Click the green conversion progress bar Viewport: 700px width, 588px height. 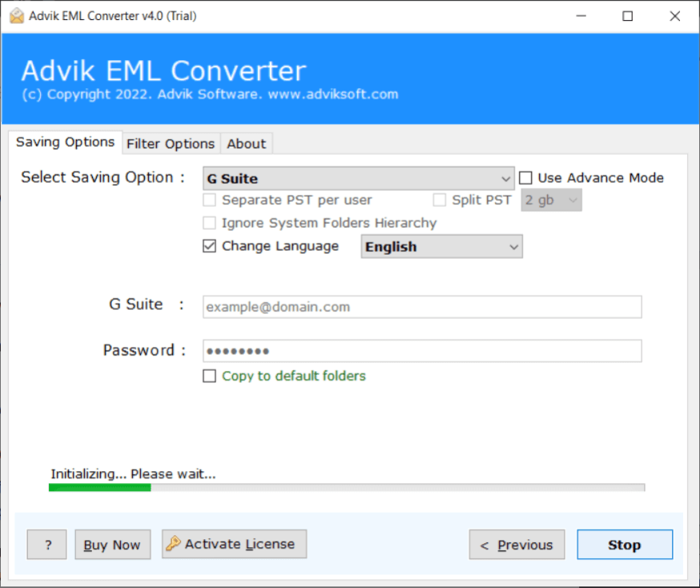point(347,488)
